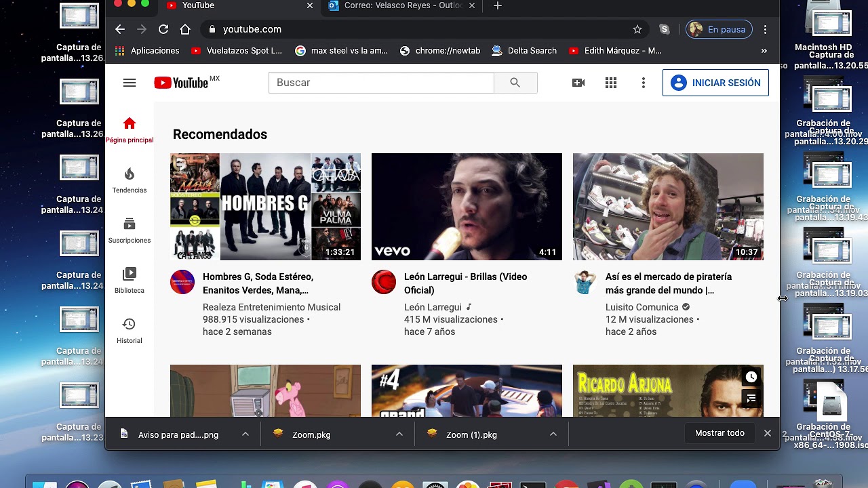This screenshot has height=488, width=868.
Task: Open max steel vs la am... bookmark
Action: click(x=342, y=51)
